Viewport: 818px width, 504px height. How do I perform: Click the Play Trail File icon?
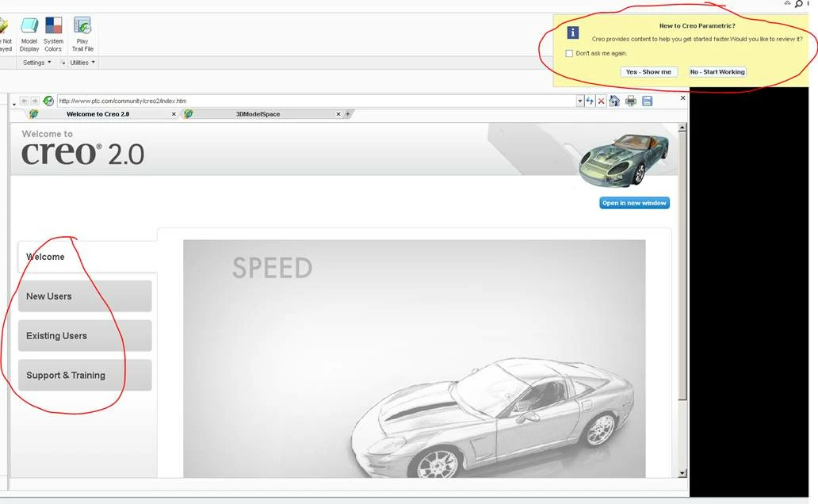(82, 25)
